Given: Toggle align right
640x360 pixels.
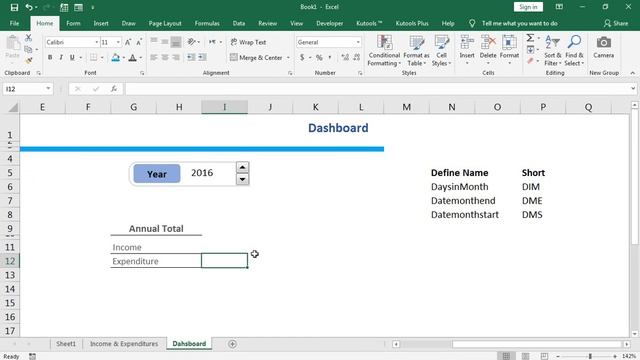Looking at the screenshot, I should click(x=176, y=58).
